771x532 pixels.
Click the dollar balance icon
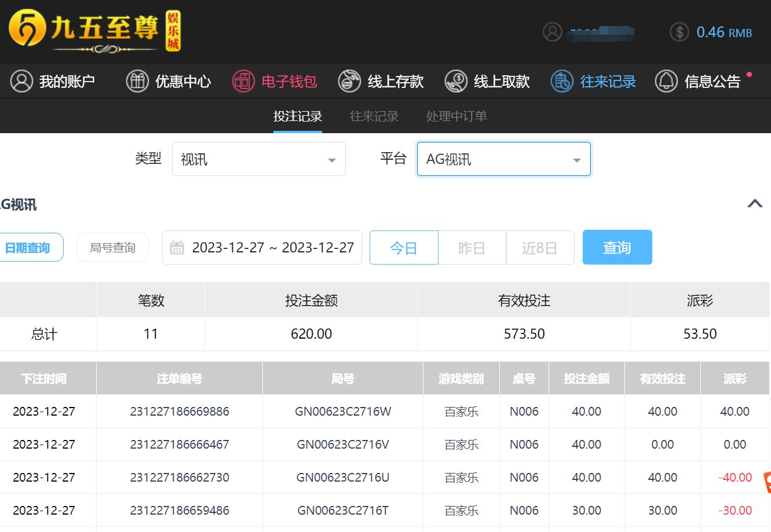coord(679,32)
